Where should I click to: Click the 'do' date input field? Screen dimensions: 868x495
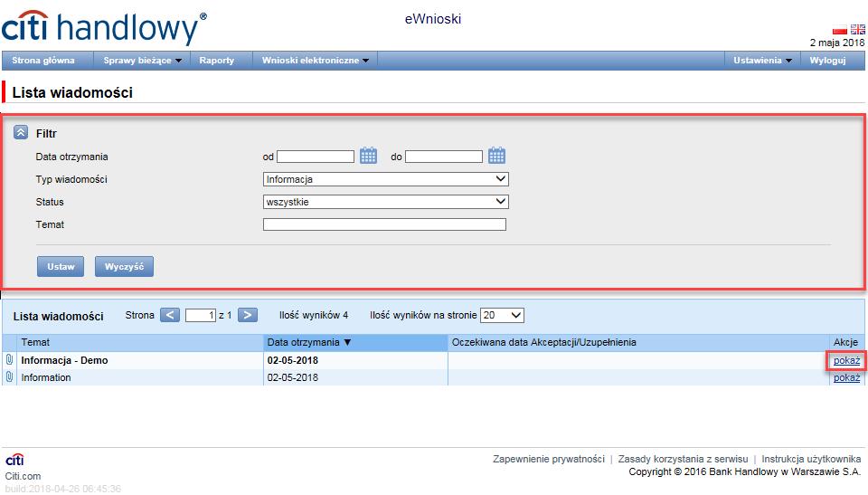pos(444,157)
